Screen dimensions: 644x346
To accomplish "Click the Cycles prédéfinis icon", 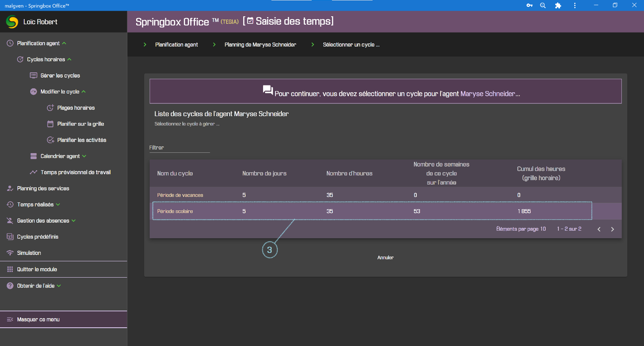I will pos(10,237).
